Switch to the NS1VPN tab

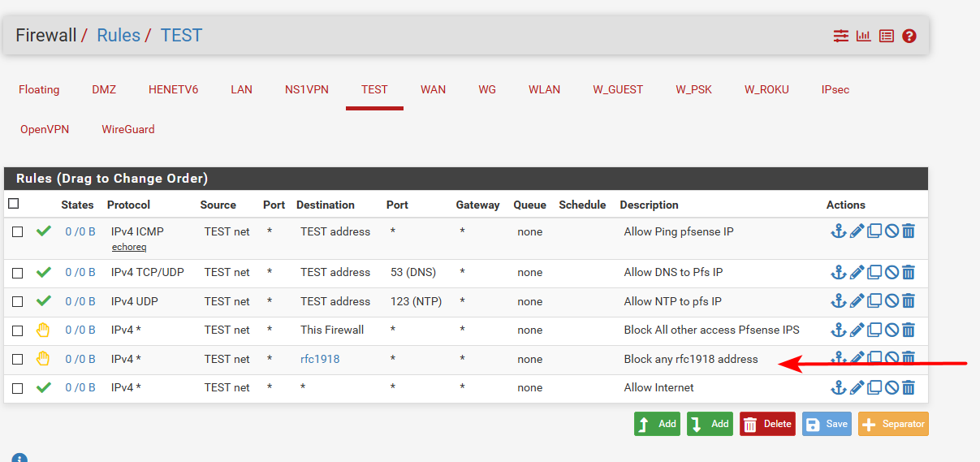[307, 89]
